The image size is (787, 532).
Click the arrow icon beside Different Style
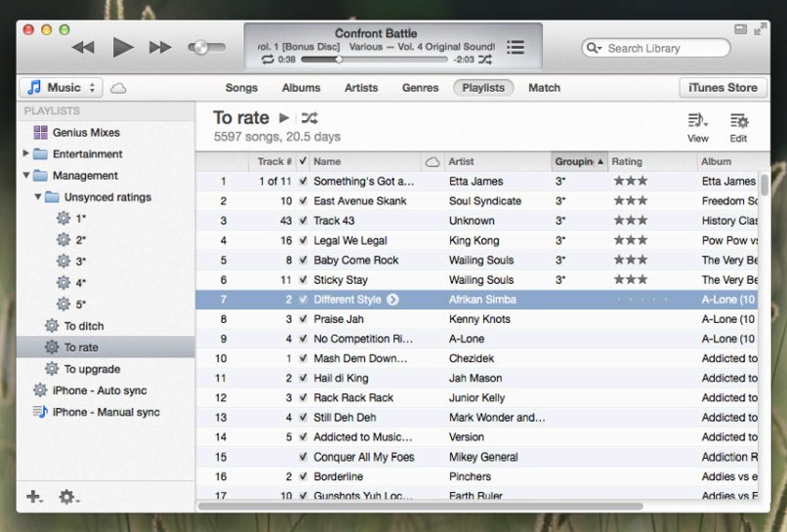(393, 300)
